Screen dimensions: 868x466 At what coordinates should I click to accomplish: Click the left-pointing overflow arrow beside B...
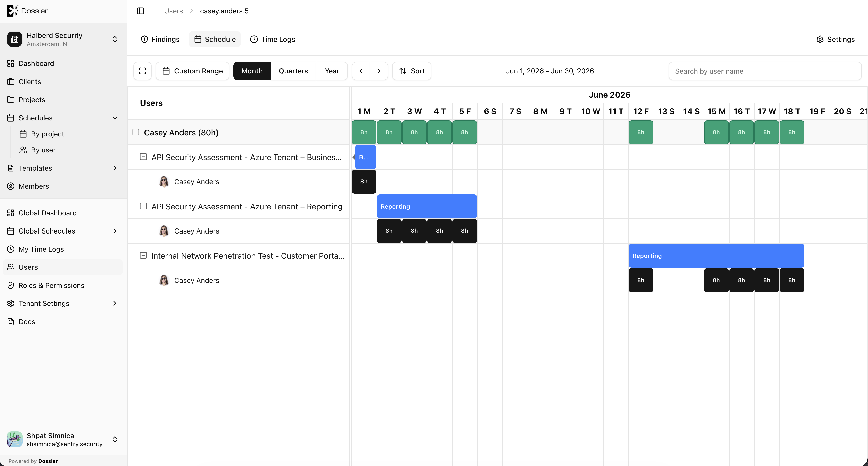353,157
